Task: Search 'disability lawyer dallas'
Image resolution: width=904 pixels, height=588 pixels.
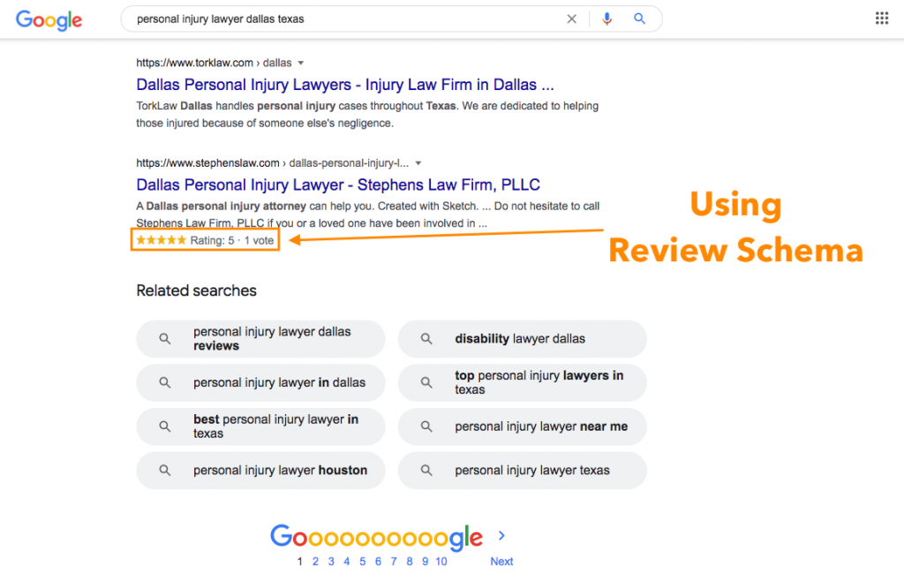Action: [x=523, y=339]
